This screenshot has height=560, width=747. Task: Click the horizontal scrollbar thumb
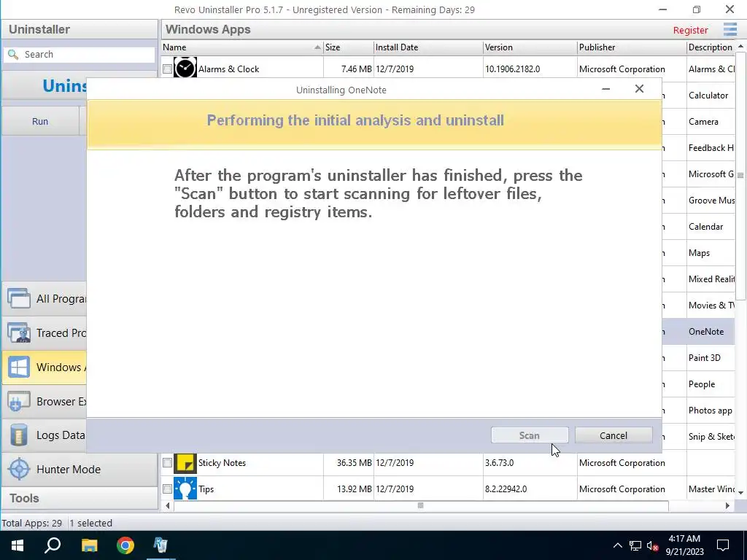(x=421, y=506)
